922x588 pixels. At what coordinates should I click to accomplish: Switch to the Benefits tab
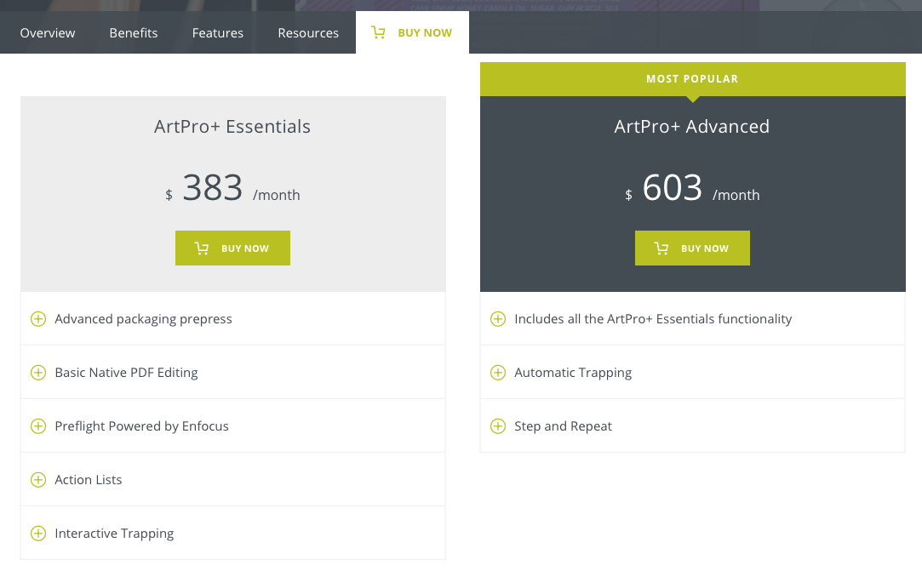[x=134, y=33]
